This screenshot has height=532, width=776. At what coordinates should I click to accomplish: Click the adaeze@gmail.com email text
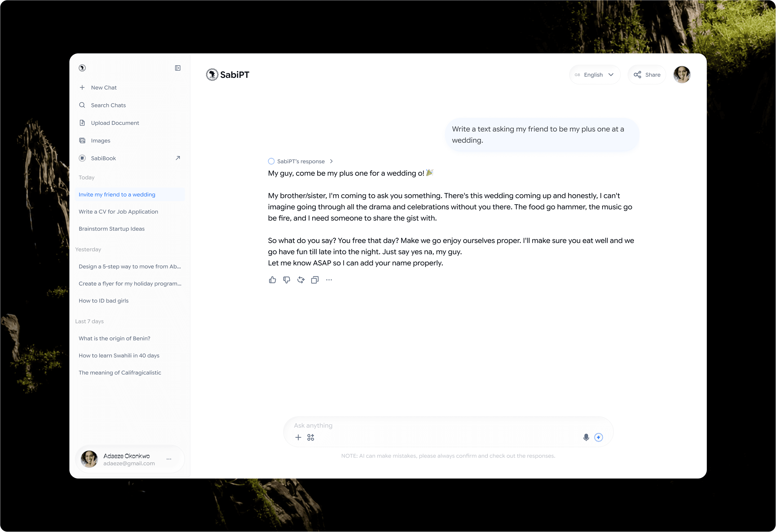tap(129, 464)
